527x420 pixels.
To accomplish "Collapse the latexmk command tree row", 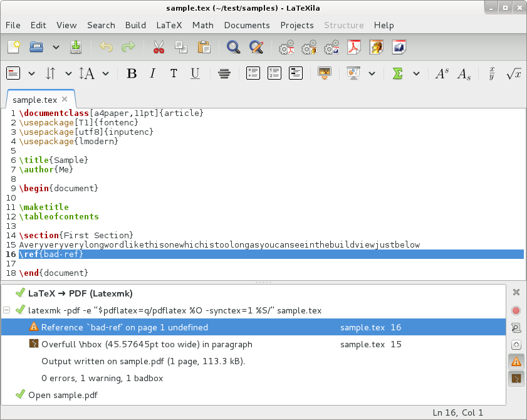I will click(6, 310).
